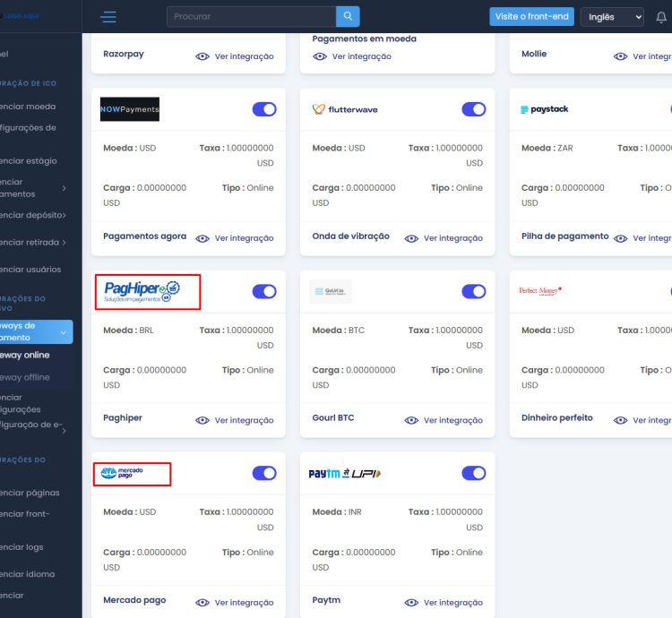Open gerenciar páginas in the sidebar
Image resolution: width=672 pixels, height=618 pixels.
coord(30,493)
